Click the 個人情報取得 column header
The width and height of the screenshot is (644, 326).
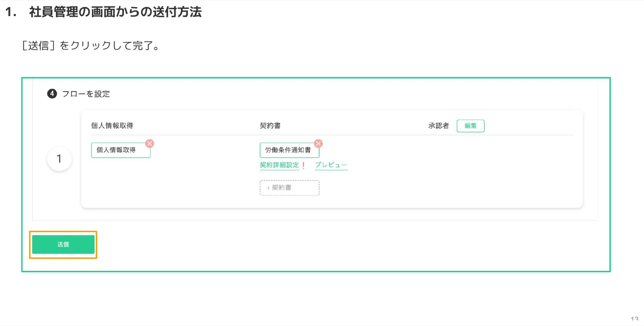(x=112, y=126)
